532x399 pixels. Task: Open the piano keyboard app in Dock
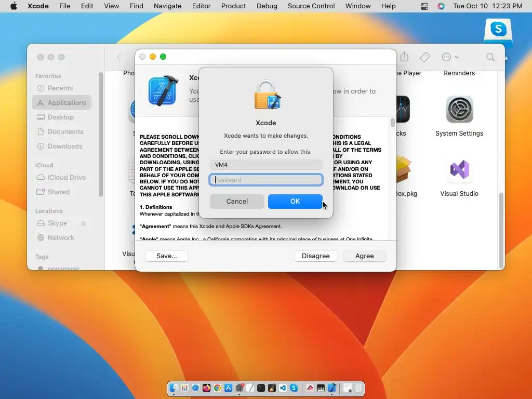pyautogui.click(x=321, y=388)
